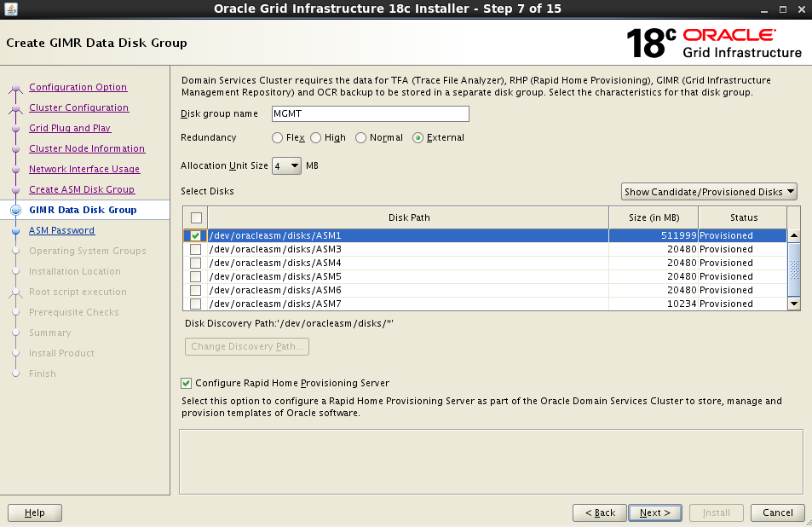Select the GIMR Data Disk Group step
The image size is (812, 527).
83,210
